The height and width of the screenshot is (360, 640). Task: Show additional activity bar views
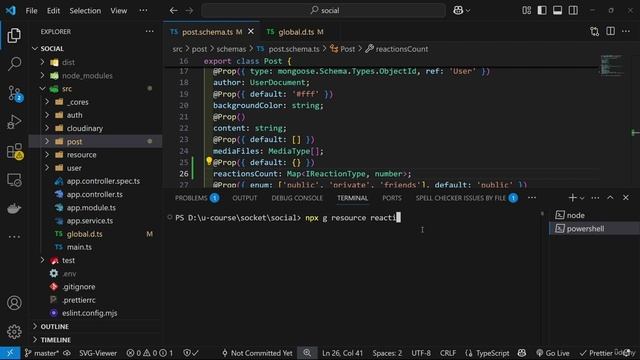click(14, 237)
